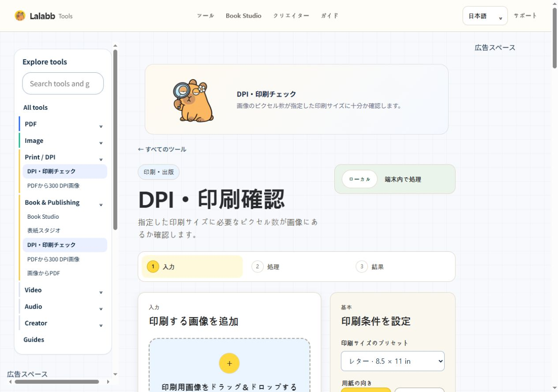The height and width of the screenshot is (392, 558).
Task: Open the サポート link
Action: pyautogui.click(x=525, y=15)
